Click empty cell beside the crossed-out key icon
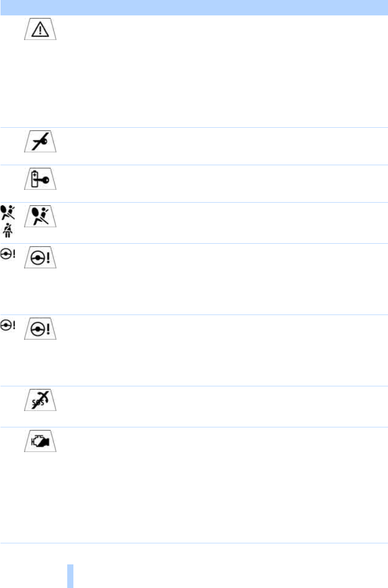Viewport: 388px width, 588px height. pos(222,146)
